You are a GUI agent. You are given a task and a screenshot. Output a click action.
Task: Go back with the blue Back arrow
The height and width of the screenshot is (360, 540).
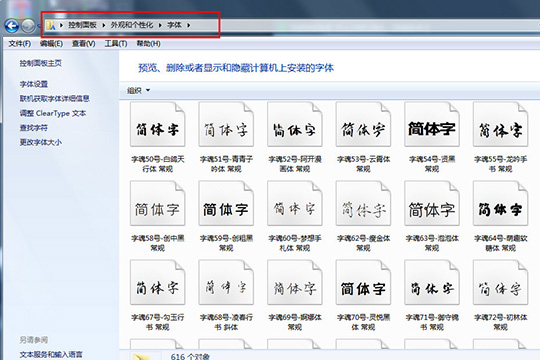click(12, 25)
